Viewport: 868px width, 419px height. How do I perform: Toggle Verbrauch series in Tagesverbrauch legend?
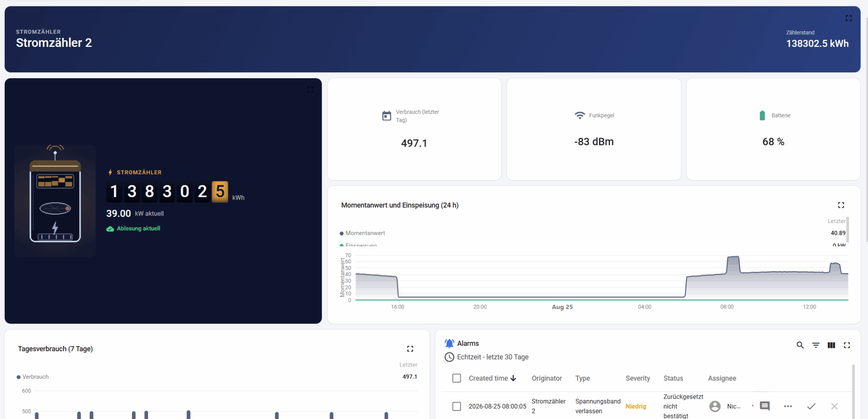click(x=33, y=377)
